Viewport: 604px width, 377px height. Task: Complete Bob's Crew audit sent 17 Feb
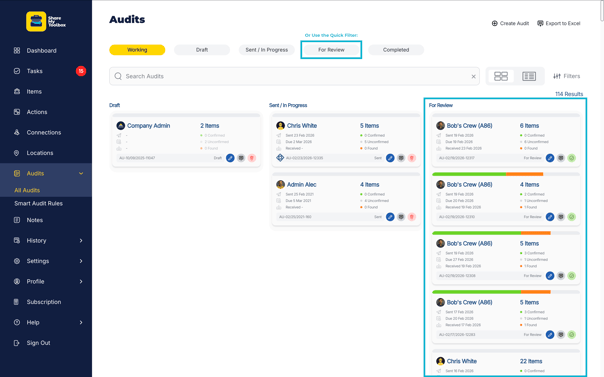pos(572,335)
